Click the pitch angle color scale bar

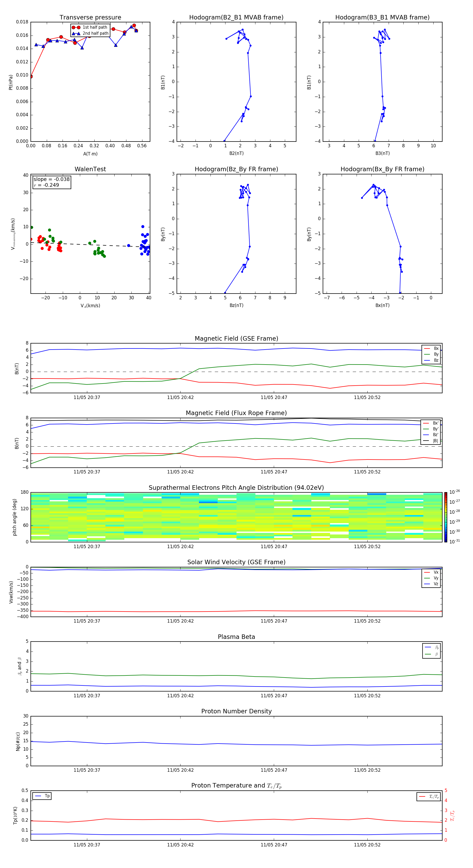pyautogui.click(x=446, y=517)
